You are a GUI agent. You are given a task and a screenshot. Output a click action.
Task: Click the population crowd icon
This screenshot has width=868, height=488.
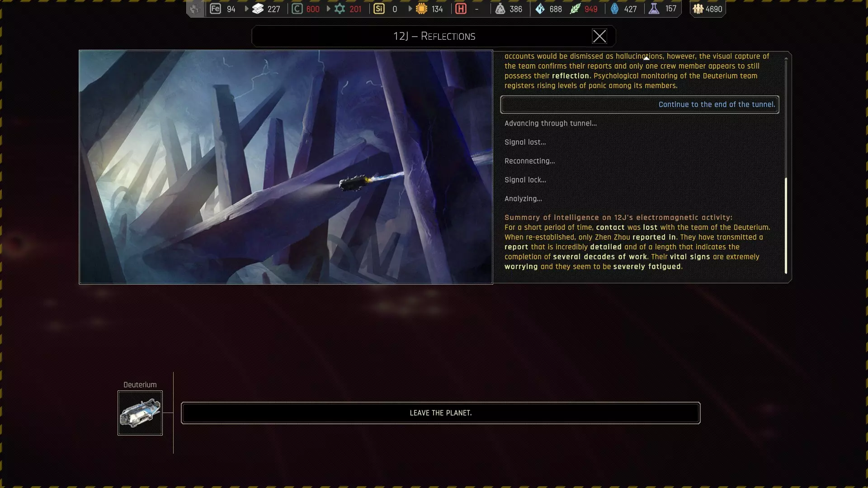[698, 9]
